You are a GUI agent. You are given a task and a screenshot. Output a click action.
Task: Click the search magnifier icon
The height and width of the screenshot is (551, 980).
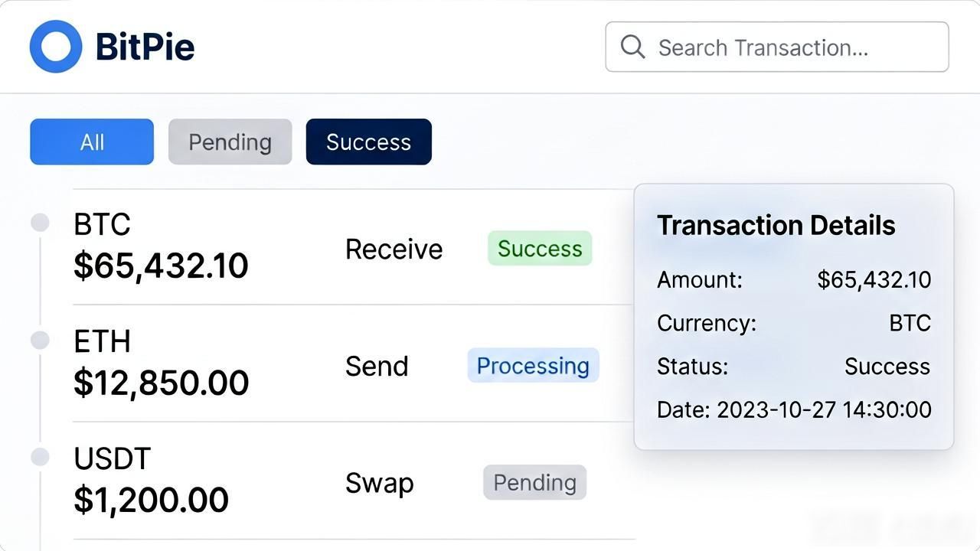(x=632, y=47)
